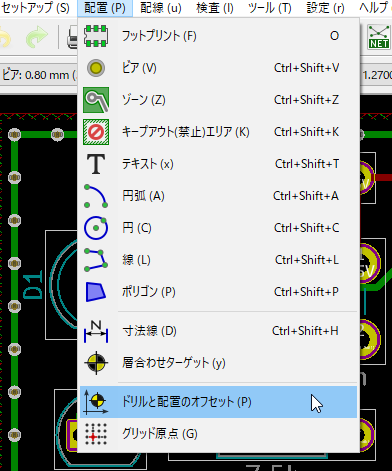Choose ゾーン (Z) menu entry
The width and height of the screenshot is (392, 471).
218,100
